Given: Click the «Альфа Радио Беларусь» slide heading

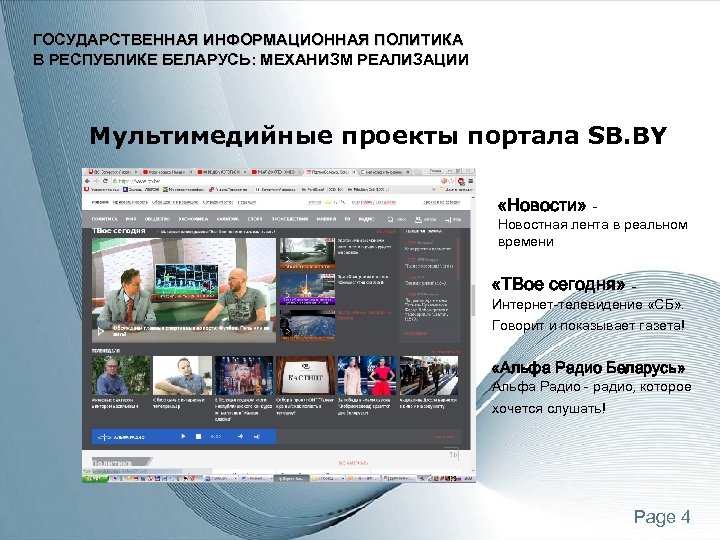Looking at the screenshot, I should click(x=588, y=368).
